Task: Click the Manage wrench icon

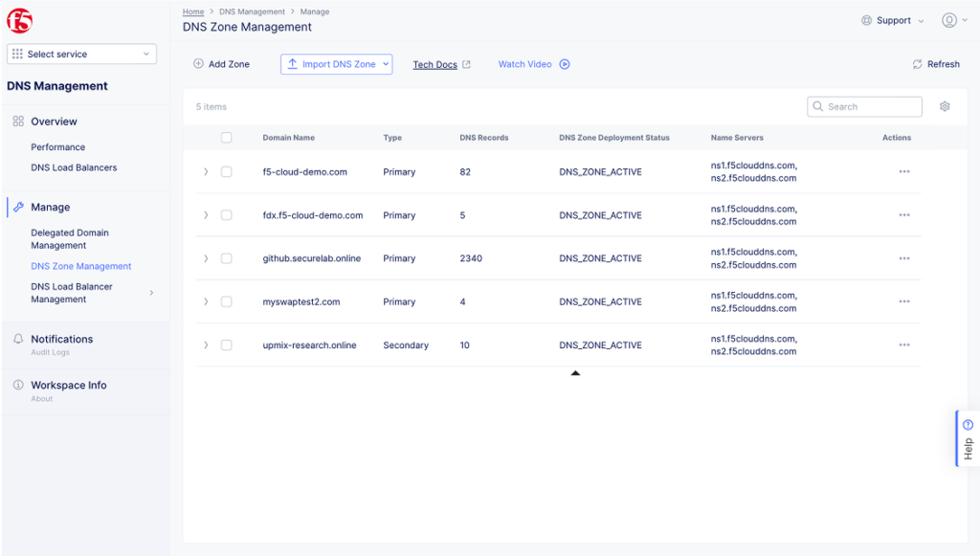Action: (18, 207)
